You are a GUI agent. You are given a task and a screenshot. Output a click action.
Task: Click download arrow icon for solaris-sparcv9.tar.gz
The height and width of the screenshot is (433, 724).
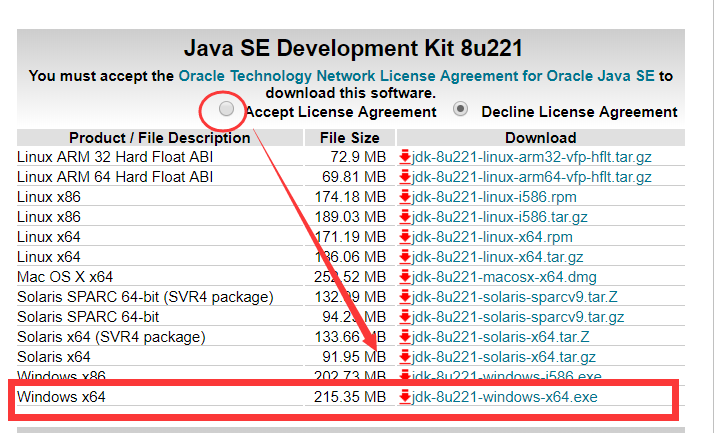click(405, 317)
